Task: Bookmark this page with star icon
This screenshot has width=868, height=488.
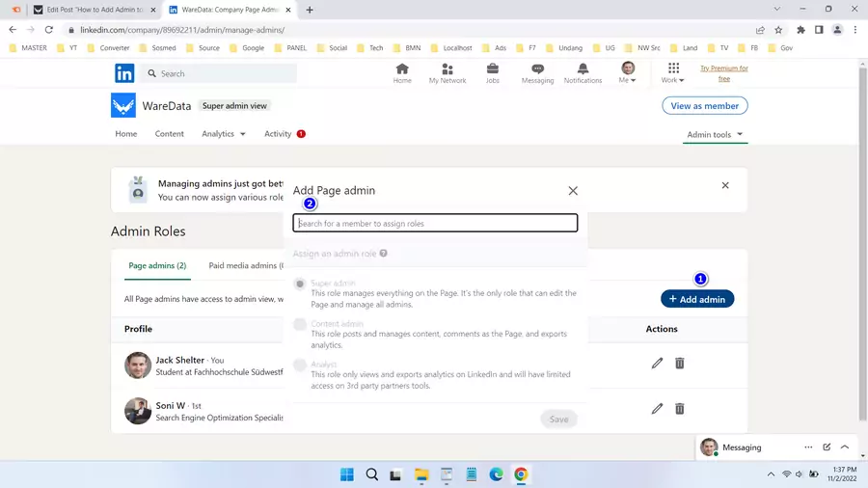Action: point(778,30)
